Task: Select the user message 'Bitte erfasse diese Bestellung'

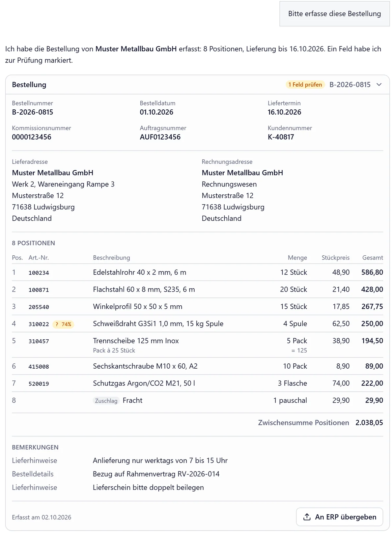Action: [x=334, y=14]
